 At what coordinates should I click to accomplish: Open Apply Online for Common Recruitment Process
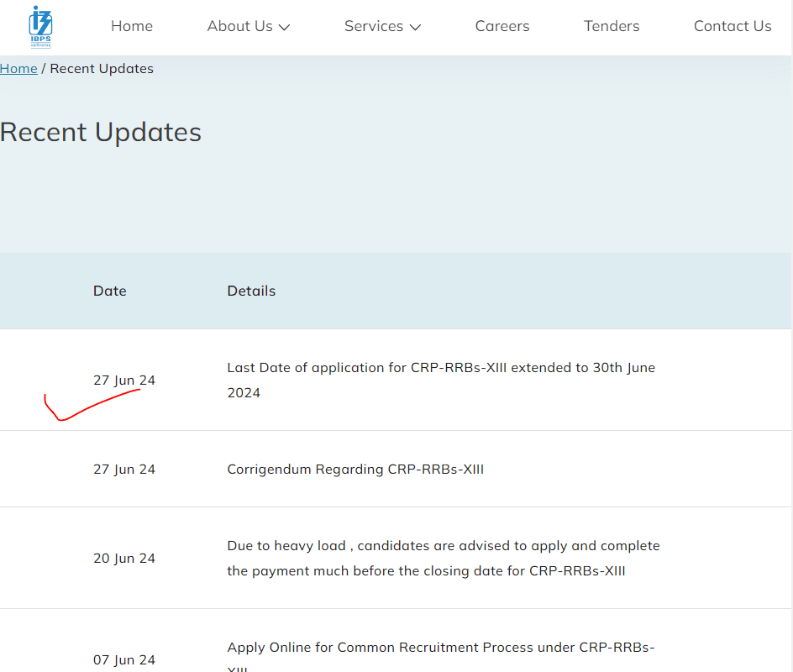tap(440, 648)
